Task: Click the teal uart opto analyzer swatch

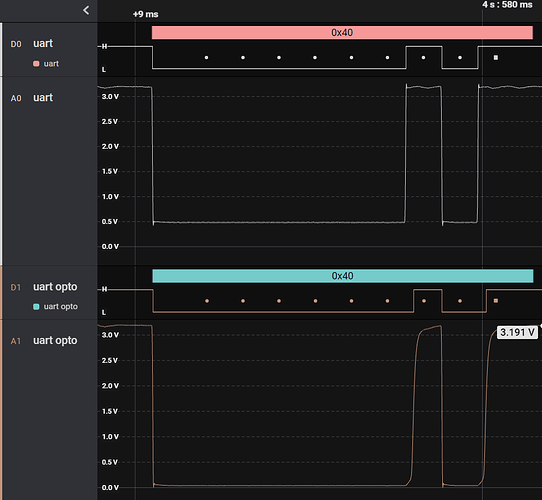Action: (36, 307)
